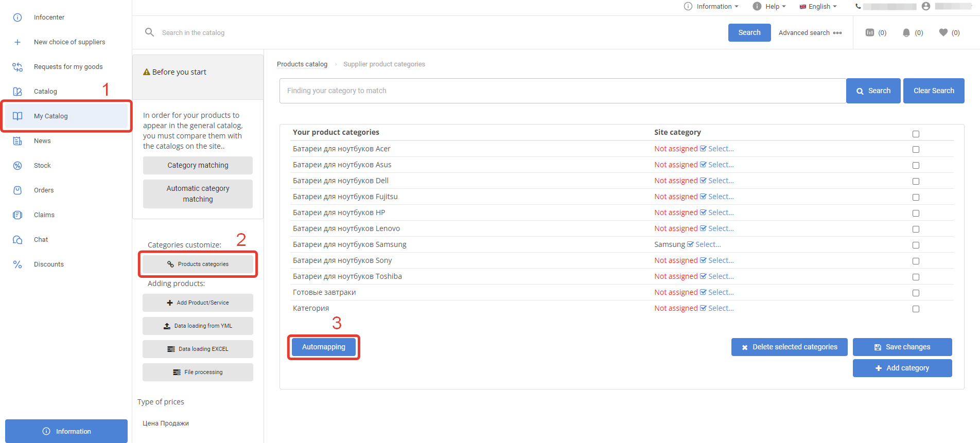Open Chat icon in sidebar
The image size is (980, 443).
(x=17, y=240)
